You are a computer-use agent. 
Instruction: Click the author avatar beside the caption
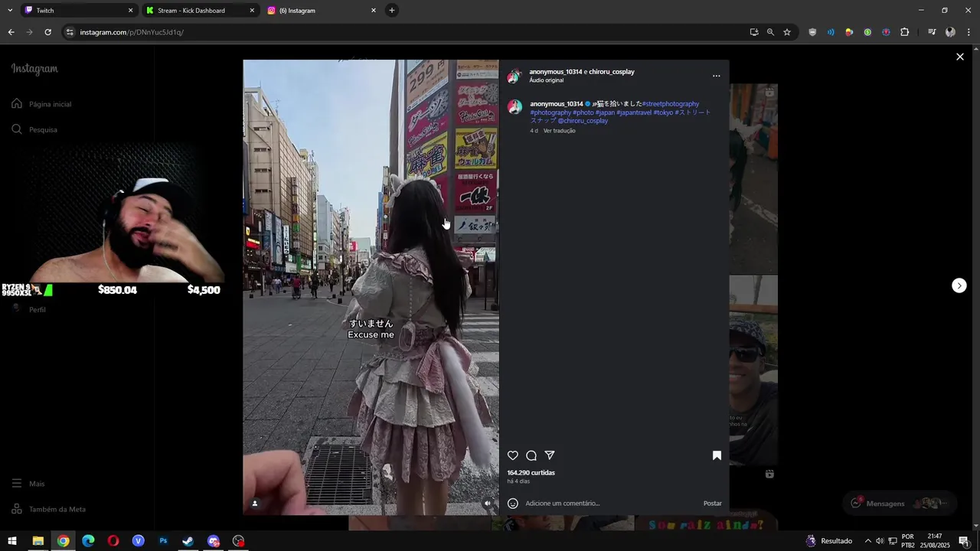pyautogui.click(x=514, y=106)
